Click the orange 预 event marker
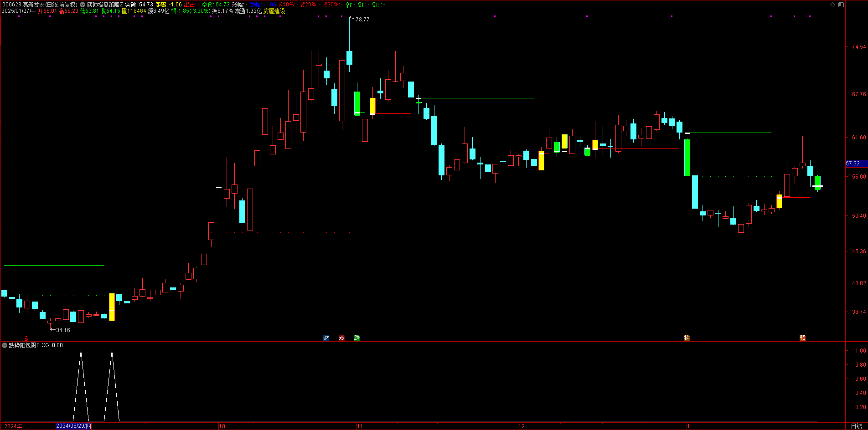The height and width of the screenshot is (430, 868). click(802, 338)
